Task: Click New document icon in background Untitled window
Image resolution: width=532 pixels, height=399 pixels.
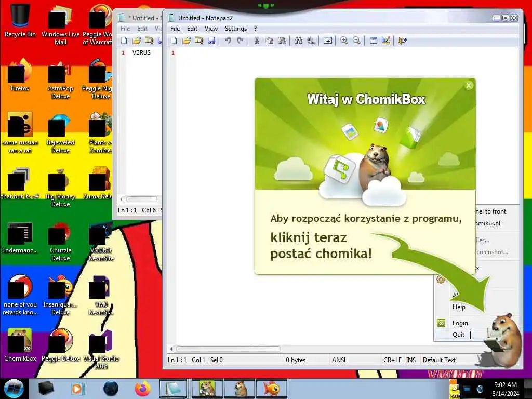Action: pyautogui.click(x=124, y=41)
